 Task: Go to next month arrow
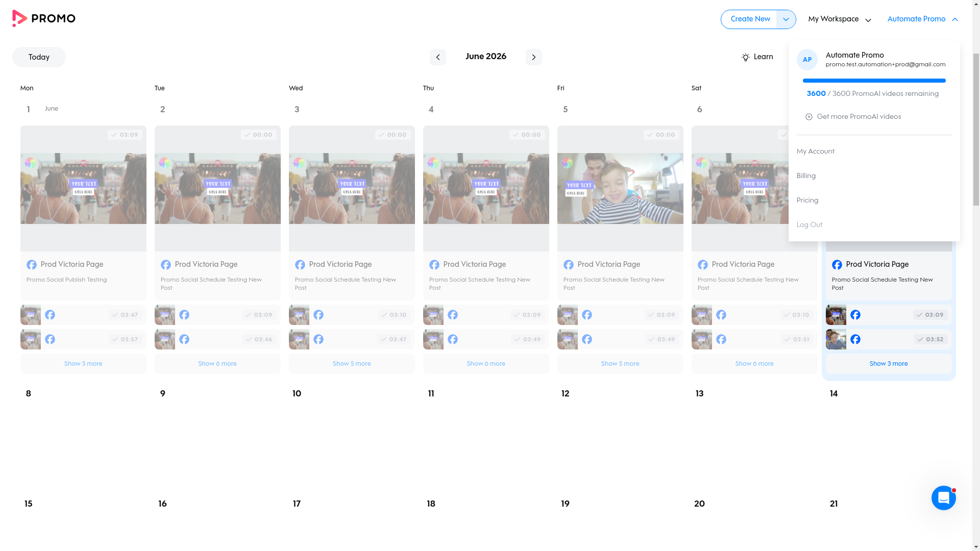(x=533, y=57)
